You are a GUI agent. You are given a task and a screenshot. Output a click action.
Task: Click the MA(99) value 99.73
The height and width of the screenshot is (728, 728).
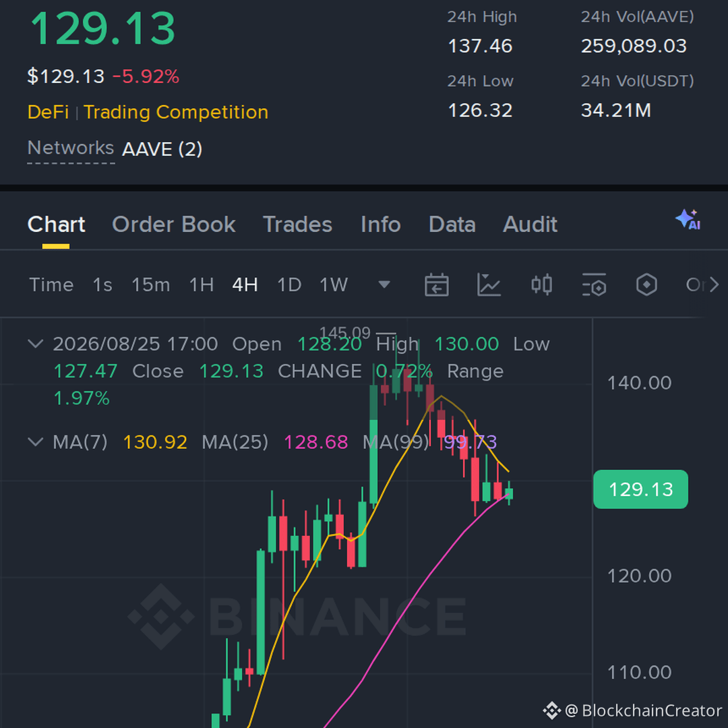tap(470, 442)
